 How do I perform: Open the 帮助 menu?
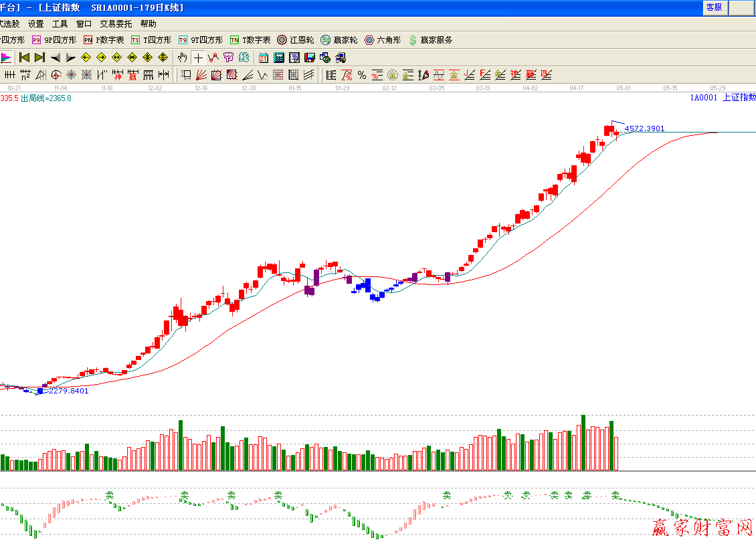click(x=149, y=24)
